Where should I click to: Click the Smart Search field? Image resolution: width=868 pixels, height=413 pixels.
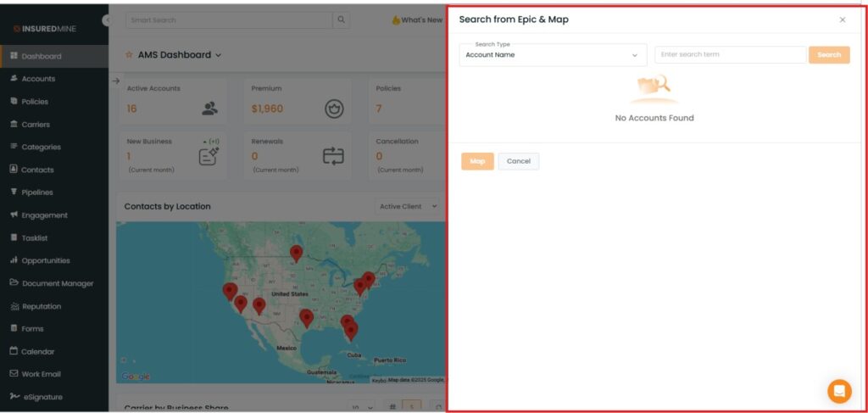click(x=229, y=20)
